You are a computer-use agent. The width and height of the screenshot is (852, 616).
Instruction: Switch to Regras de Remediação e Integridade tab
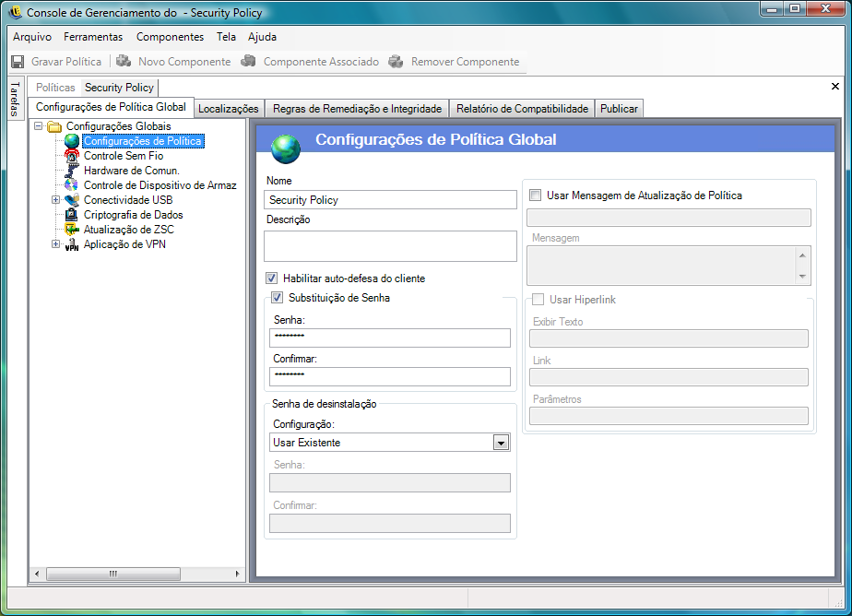point(357,109)
